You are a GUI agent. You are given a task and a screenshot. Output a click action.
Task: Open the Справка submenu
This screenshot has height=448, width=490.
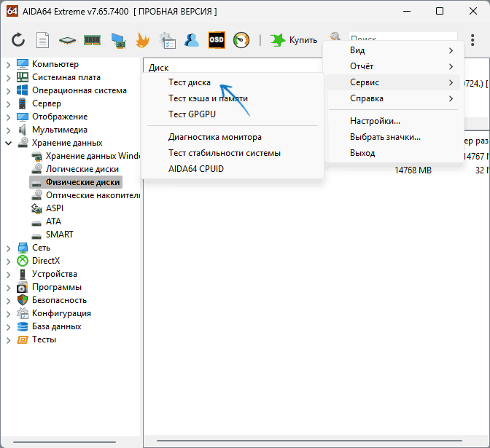click(x=394, y=98)
